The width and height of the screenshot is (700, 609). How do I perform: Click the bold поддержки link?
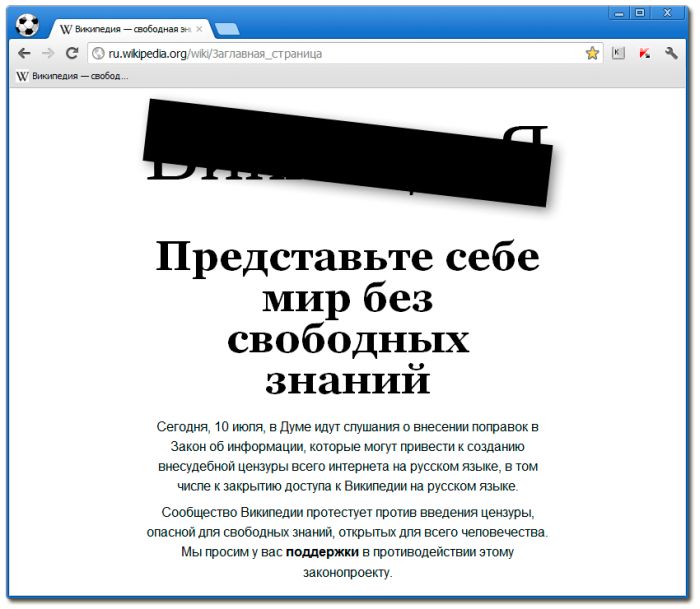coord(322,552)
